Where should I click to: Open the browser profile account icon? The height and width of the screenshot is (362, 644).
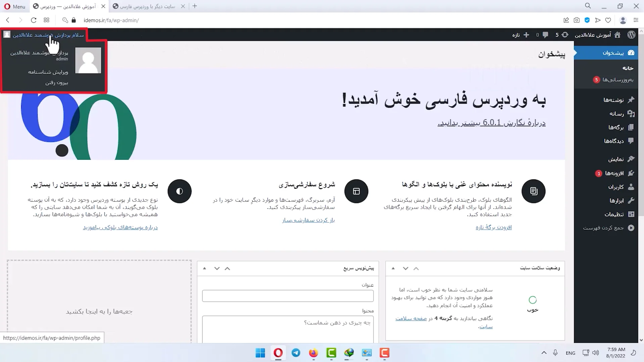623,20
